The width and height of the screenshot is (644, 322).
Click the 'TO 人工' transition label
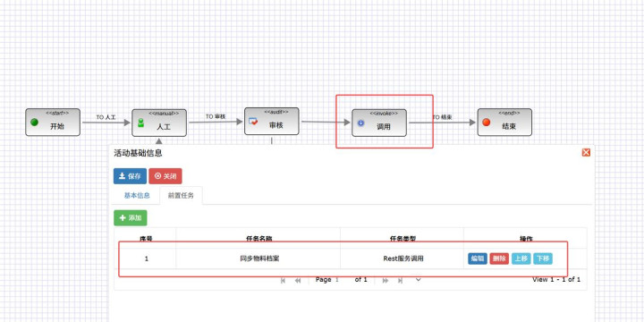pos(106,117)
